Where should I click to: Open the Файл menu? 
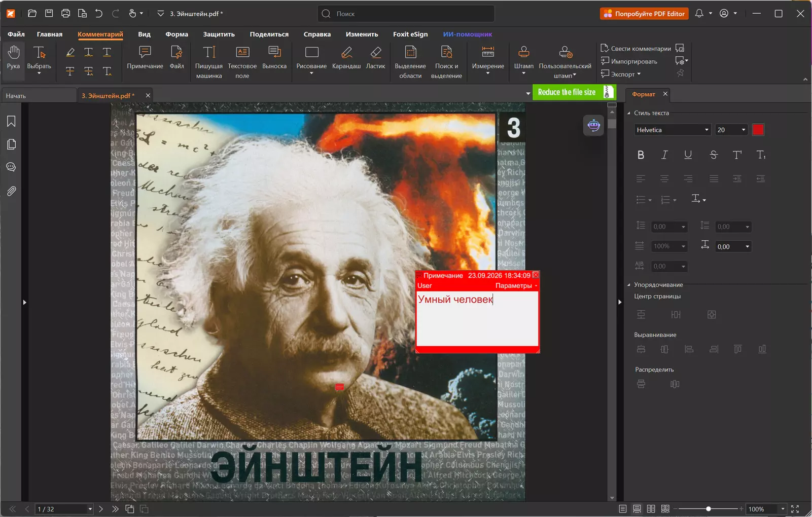point(16,34)
